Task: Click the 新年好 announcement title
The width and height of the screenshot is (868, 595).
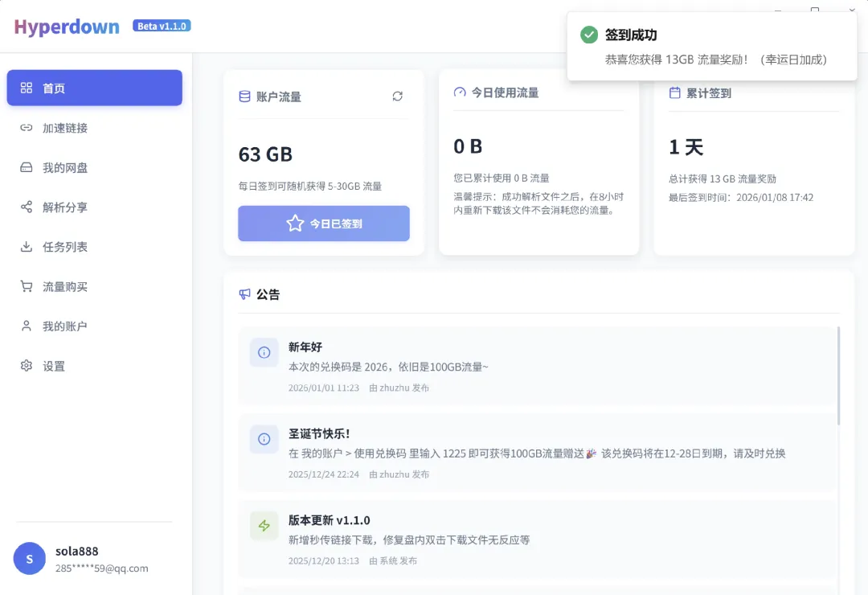Action: point(305,347)
